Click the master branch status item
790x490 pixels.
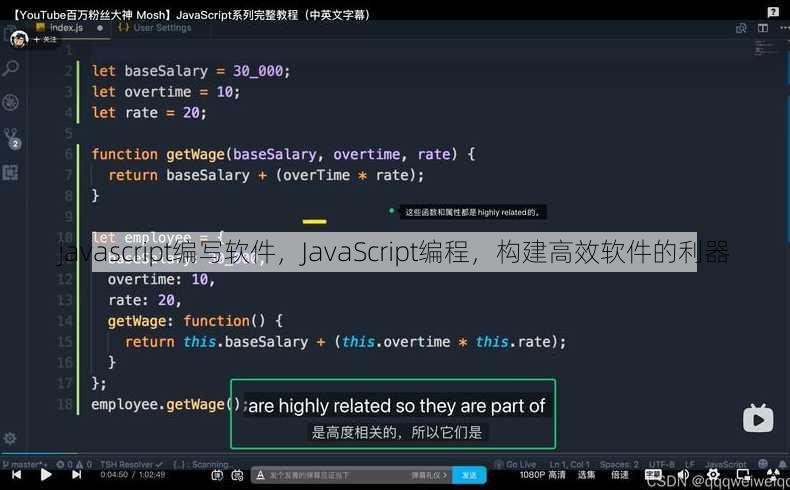(x=25, y=464)
